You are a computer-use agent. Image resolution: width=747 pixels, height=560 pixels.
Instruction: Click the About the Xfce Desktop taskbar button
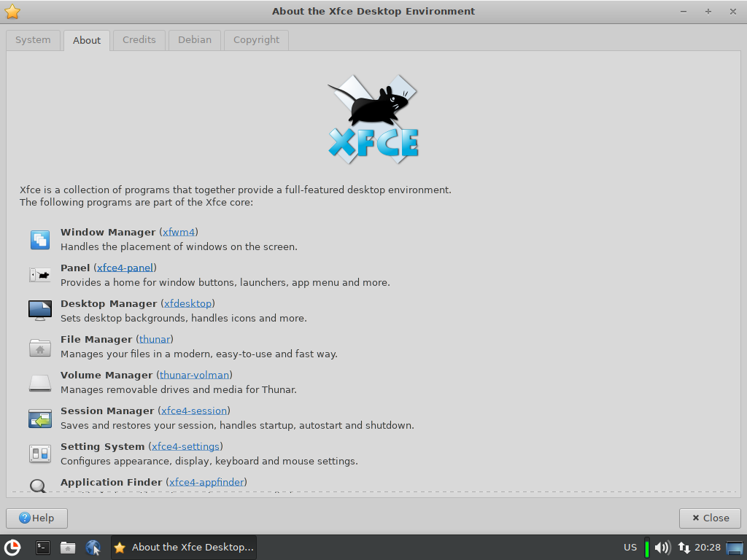(x=184, y=548)
